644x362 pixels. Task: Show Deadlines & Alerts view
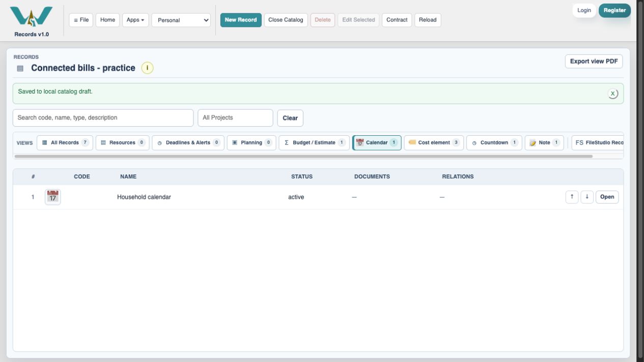tap(188, 143)
